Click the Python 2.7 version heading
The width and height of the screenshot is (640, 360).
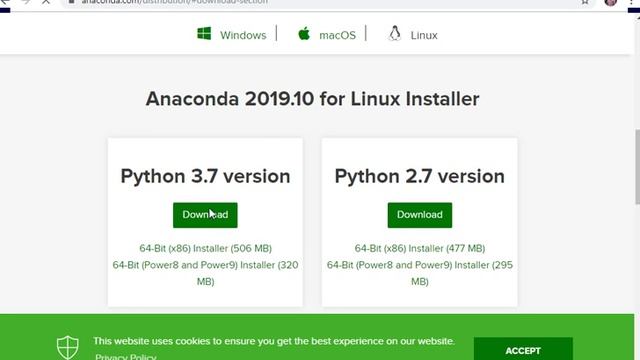click(x=420, y=176)
